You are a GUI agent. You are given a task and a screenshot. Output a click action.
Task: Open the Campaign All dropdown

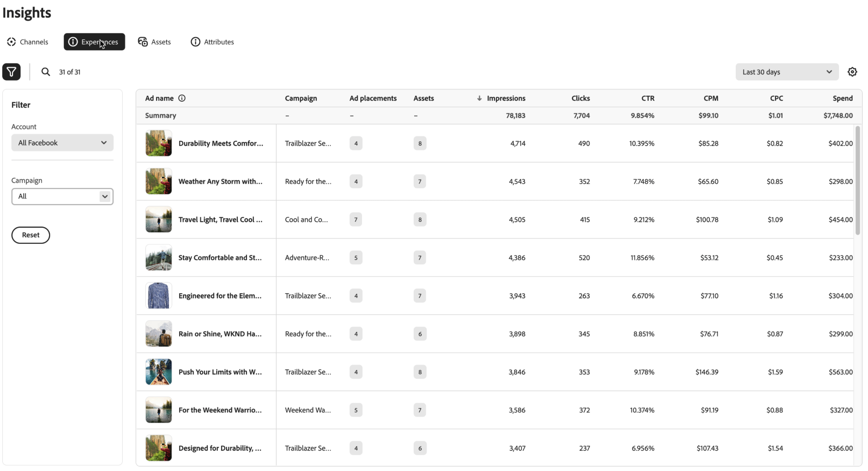[x=62, y=196]
